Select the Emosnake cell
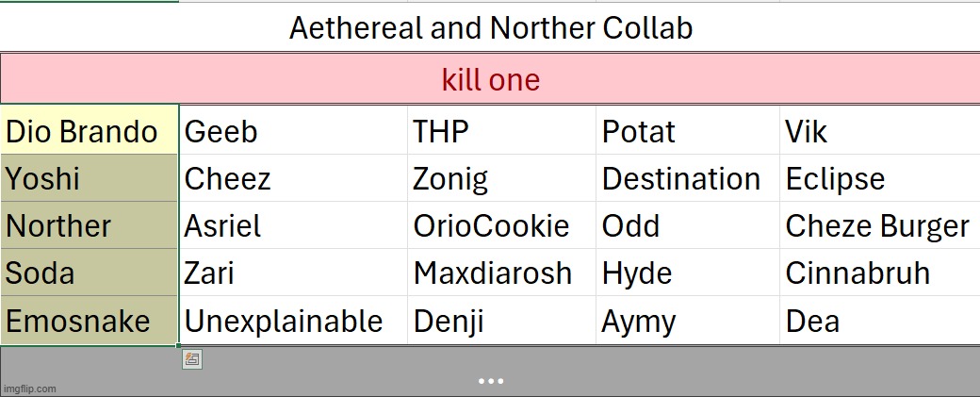The height and width of the screenshot is (397, 980). (x=90, y=320)
